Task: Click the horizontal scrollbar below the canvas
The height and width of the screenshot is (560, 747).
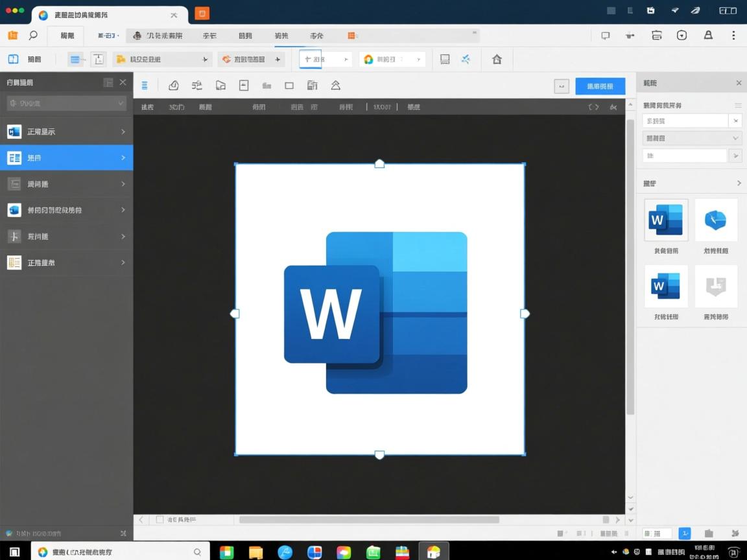Action: (x=369, y=520)
